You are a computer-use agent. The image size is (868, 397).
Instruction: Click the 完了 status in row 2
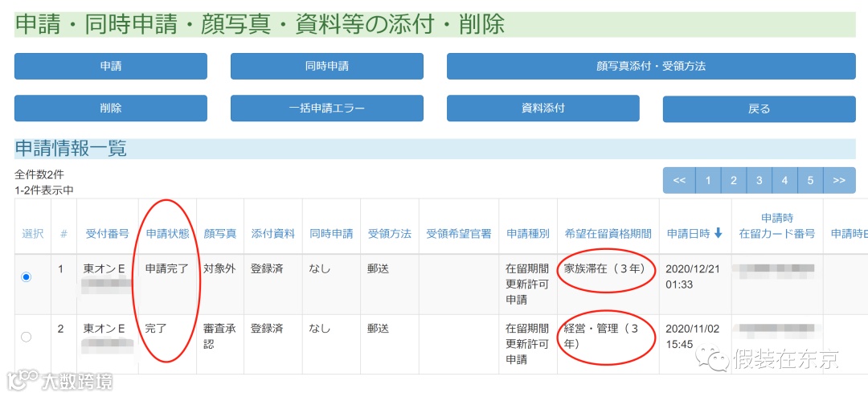pyautogui.click(x=156, y=329)
